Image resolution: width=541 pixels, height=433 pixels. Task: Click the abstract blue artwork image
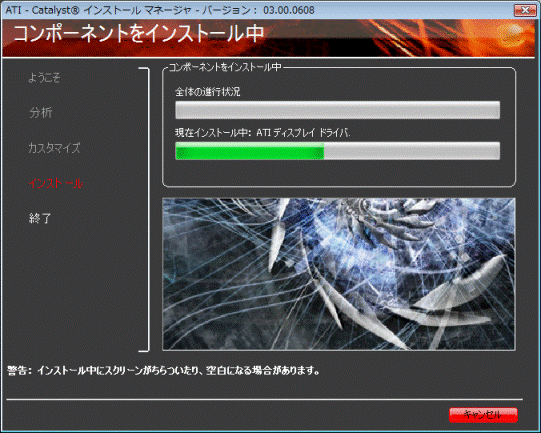[339, 274]
